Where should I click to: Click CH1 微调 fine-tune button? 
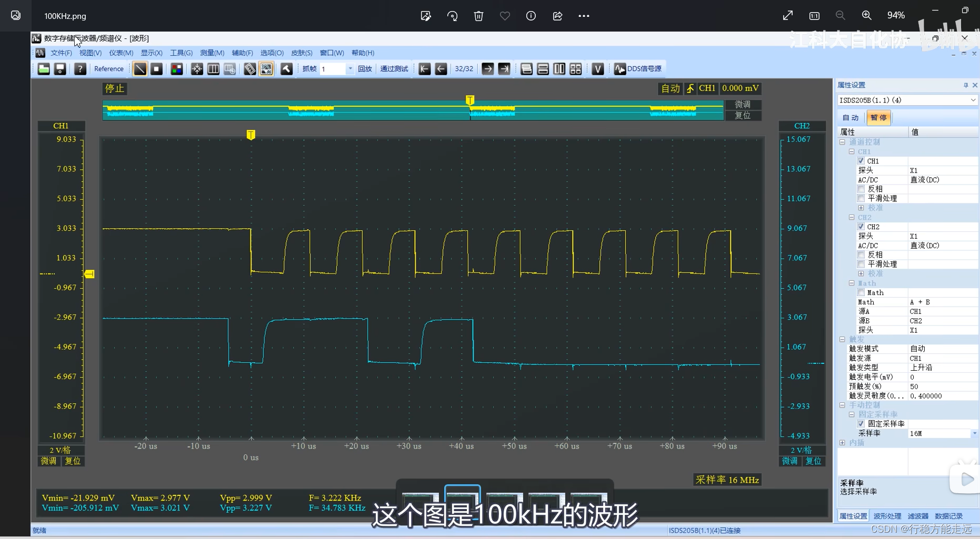[x=49, y=461]
